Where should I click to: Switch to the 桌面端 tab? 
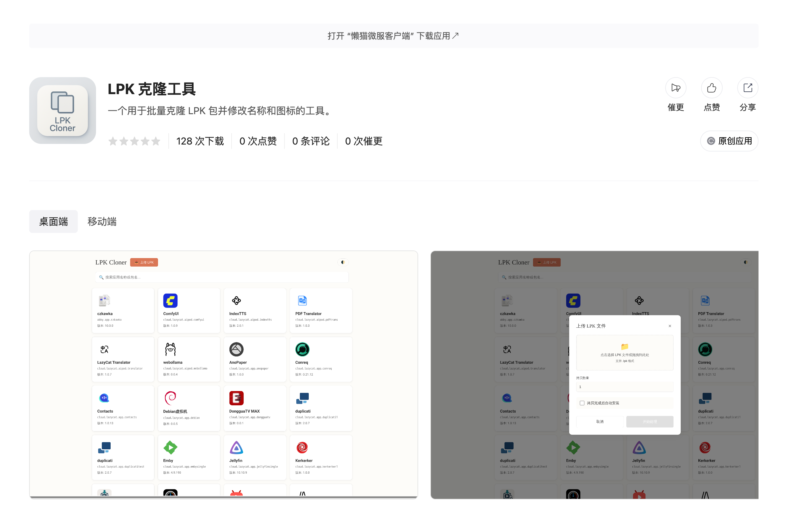tap(53, 222)
